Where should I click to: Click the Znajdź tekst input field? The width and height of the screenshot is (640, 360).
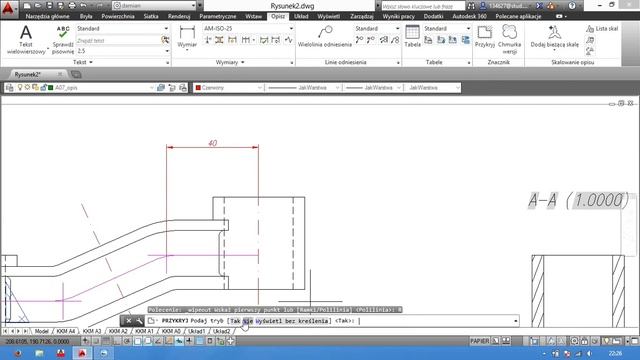coord(118,40)
